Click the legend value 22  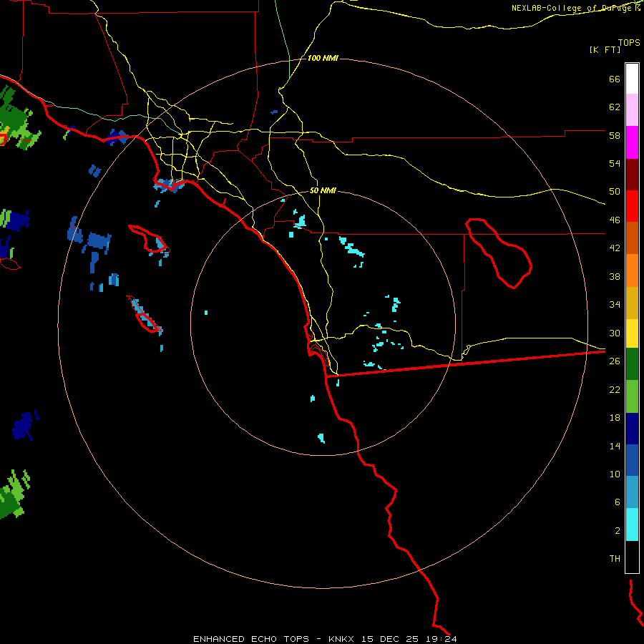615,389
